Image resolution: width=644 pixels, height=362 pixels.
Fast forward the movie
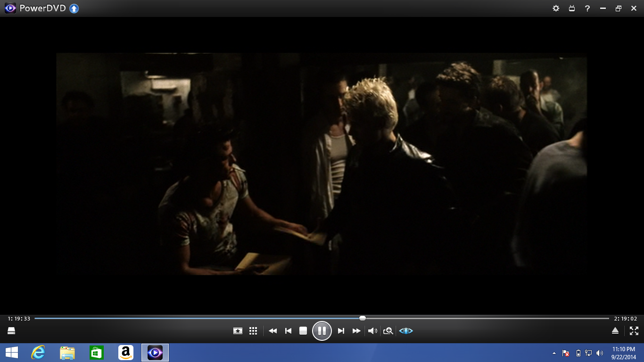pyautogui.click(x=356, y=331)
